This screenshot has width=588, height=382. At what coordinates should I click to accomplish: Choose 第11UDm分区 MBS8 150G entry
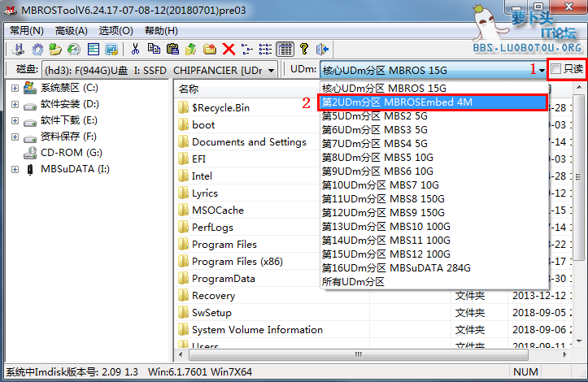[x=433, y=198]
